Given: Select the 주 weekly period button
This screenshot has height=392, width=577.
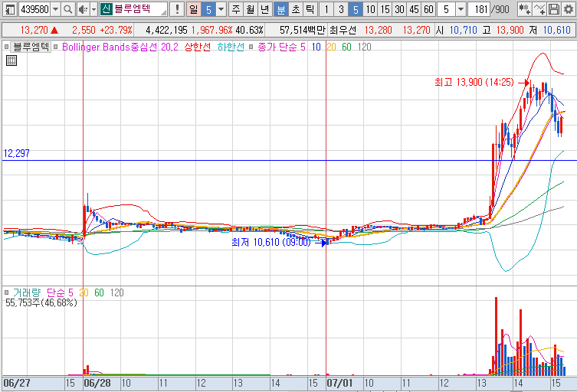Looking at the screenshot, I should tap(236, 9).
